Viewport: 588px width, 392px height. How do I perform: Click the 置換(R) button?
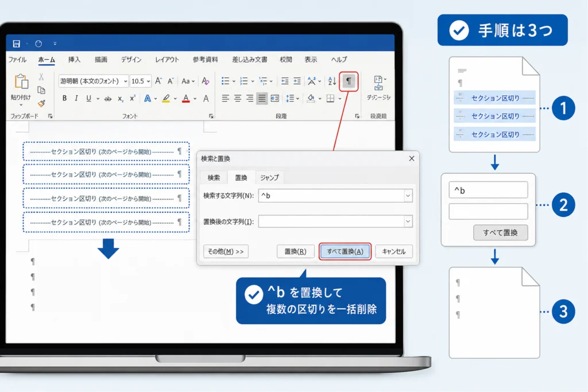pos(296,251)
